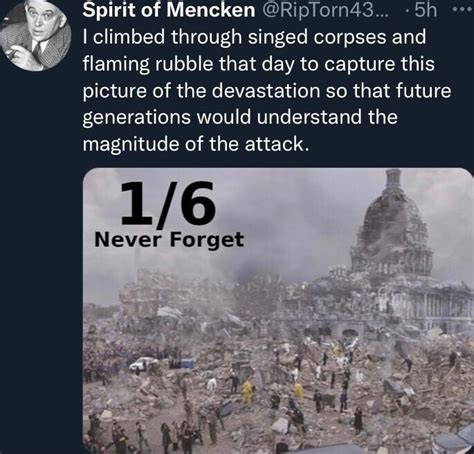Click the tweet text starting "I climbed through"
The width and height of the screenshot is (474, 454).
(267, 90)
